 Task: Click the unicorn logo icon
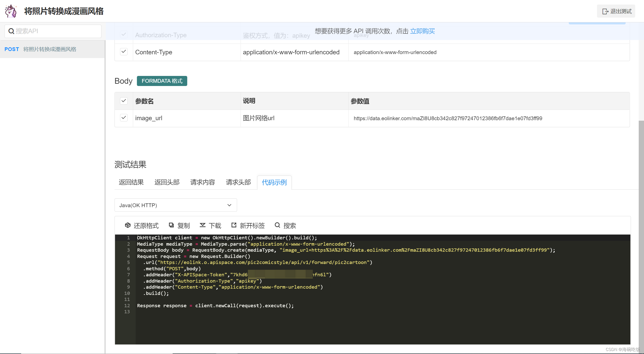tap(11, 11)
